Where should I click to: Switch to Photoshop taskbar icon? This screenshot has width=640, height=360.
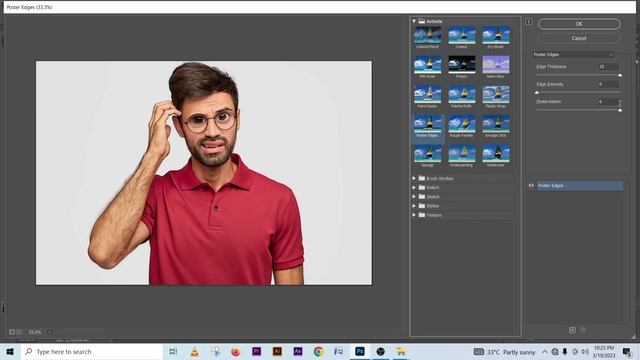tap(360, 351)
